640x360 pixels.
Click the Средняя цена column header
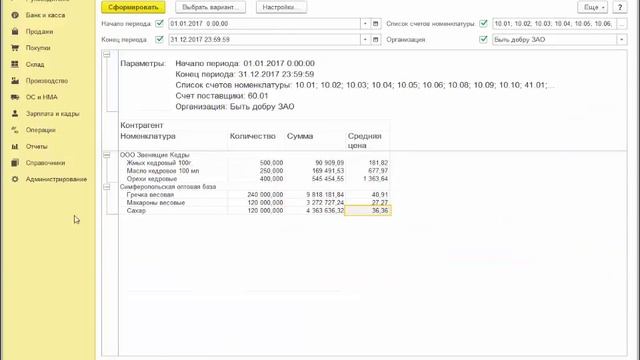click(x=364, y=140)
